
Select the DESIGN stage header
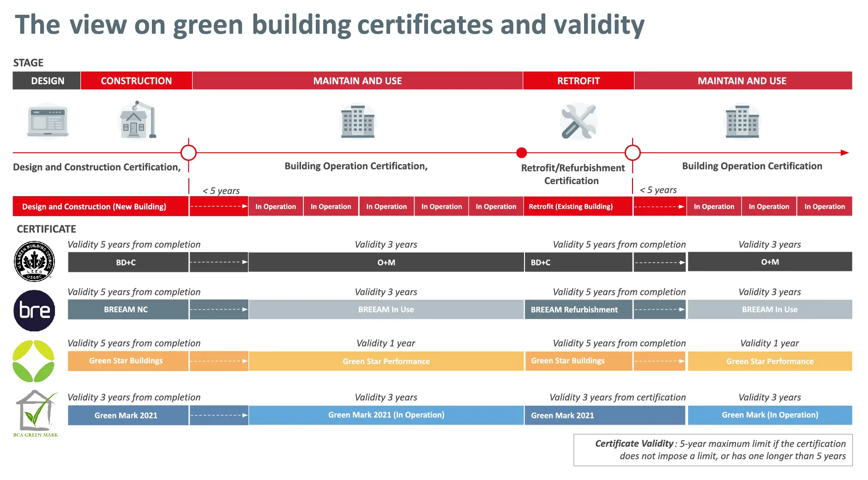point(47,81)
